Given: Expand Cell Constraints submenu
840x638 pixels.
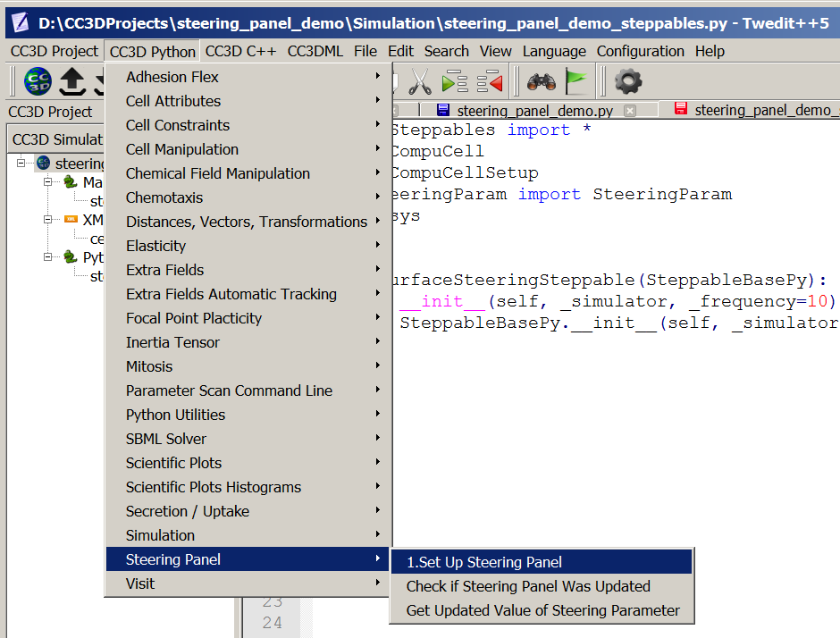Looking at the screenshot, I should click(248, 125).
